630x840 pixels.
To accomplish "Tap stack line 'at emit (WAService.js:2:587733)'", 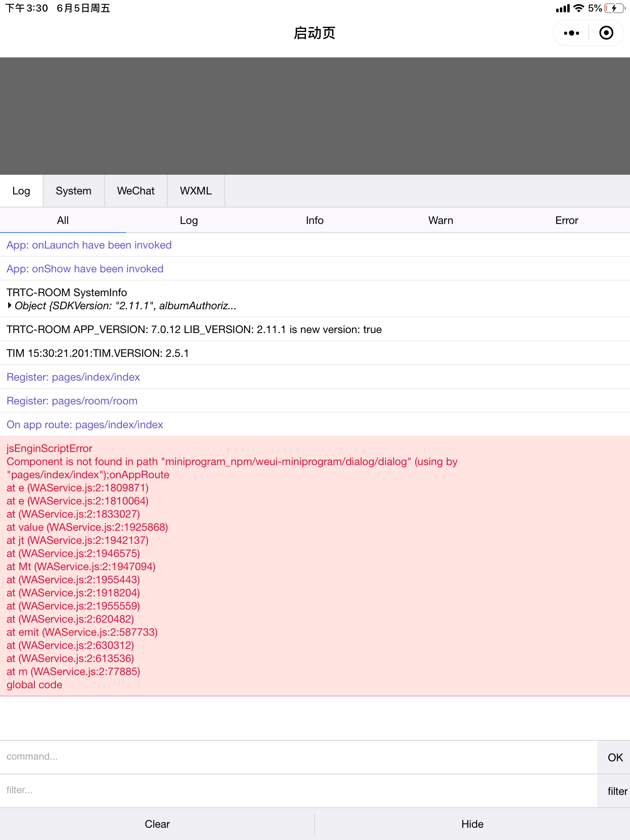I will pos(82,632).
